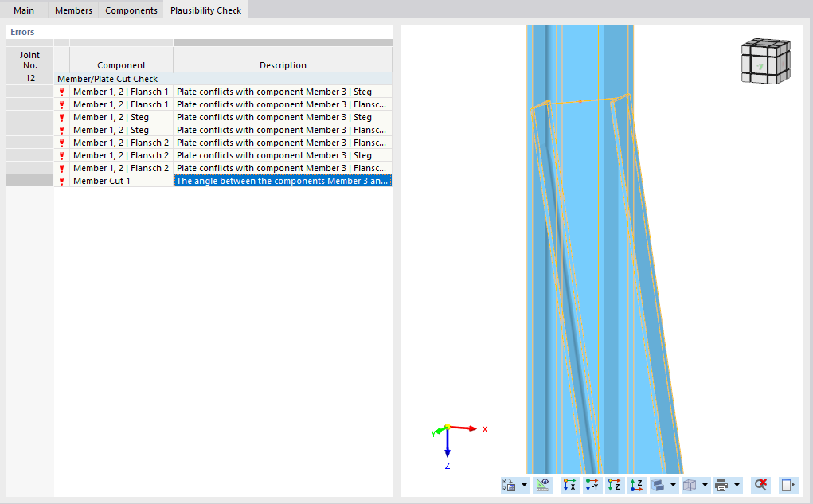This screenshot has width=813, height=504.
Task: Open the display options dropdown arrow
Action: pos(524,485)
